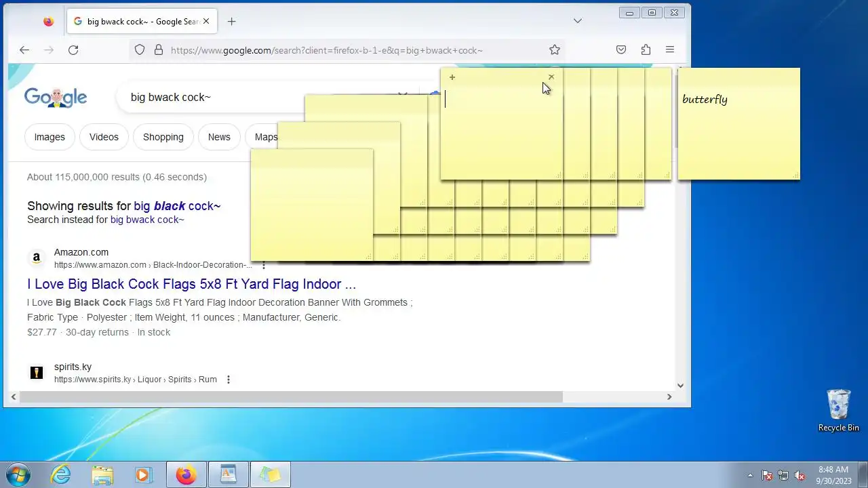The image size is (868, 488).
Task: Follow the 'Search instead for' link
Action: tap(147, 220)
